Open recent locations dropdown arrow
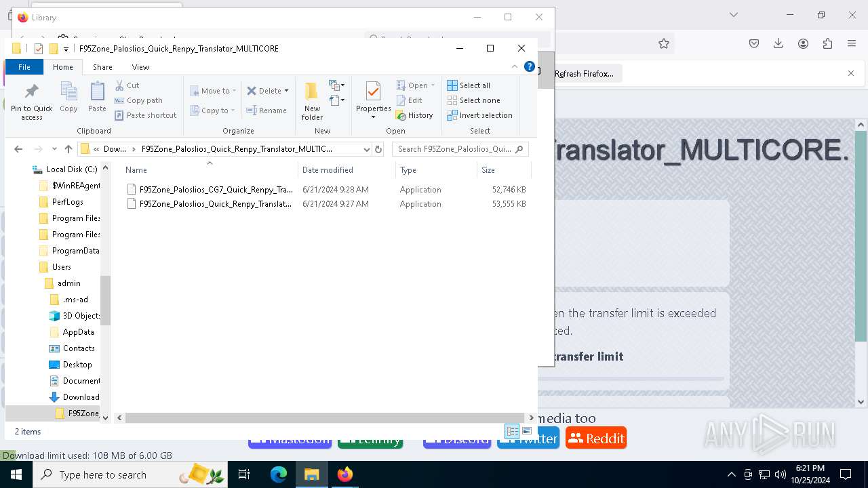This screenshot has width=868, height=488. pos(54,149)
